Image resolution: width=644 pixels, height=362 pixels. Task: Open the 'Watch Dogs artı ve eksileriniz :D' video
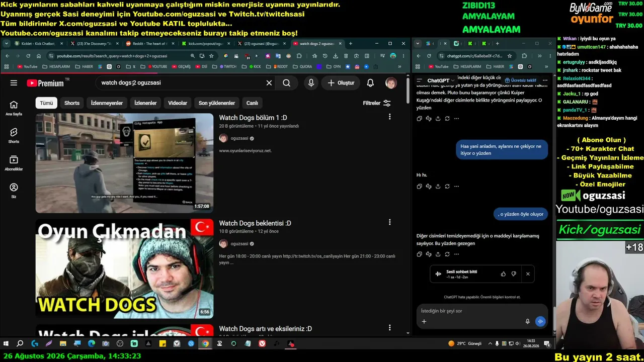pos(266,328)
